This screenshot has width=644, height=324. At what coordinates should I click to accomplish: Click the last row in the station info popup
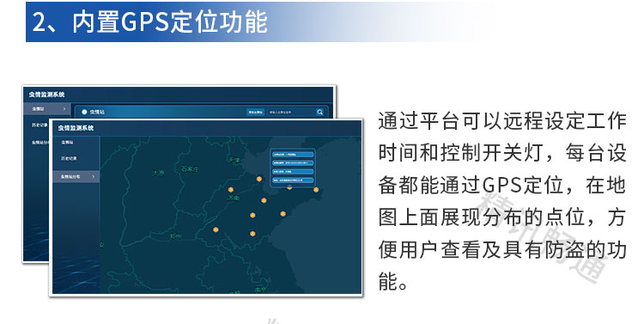(293, 180)
